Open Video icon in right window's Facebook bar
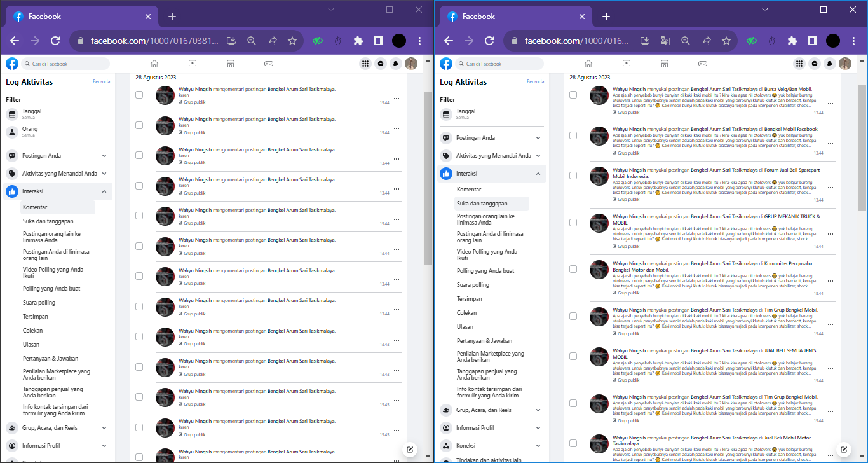 click(627, 64)
